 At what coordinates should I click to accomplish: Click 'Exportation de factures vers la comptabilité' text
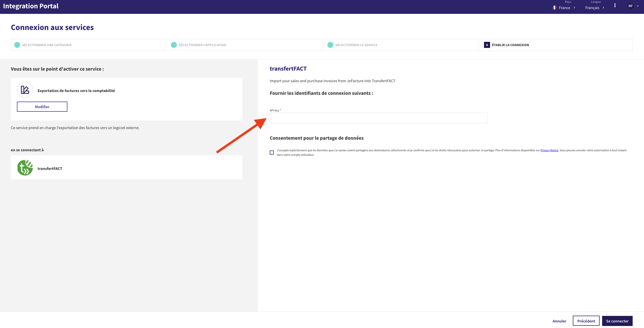76,91
